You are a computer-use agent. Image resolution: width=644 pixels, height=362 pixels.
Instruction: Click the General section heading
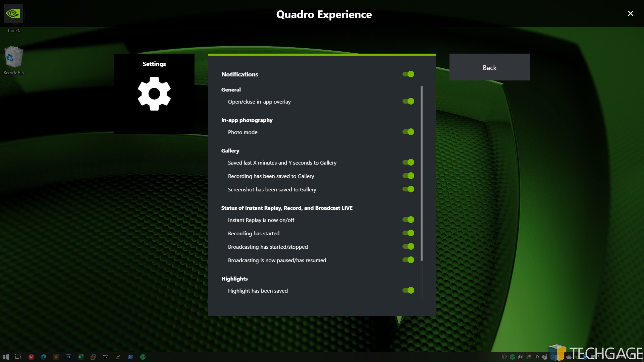231,89
